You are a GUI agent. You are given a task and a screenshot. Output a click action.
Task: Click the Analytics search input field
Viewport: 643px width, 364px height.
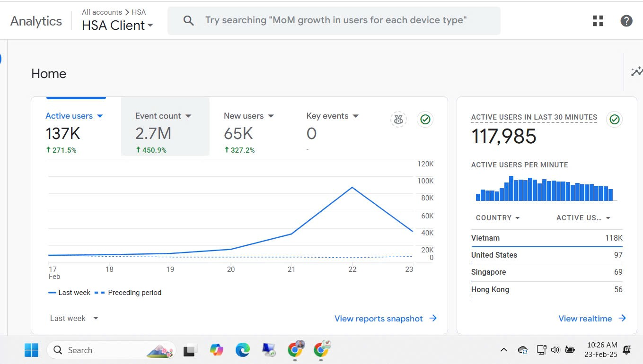(336, 20)
